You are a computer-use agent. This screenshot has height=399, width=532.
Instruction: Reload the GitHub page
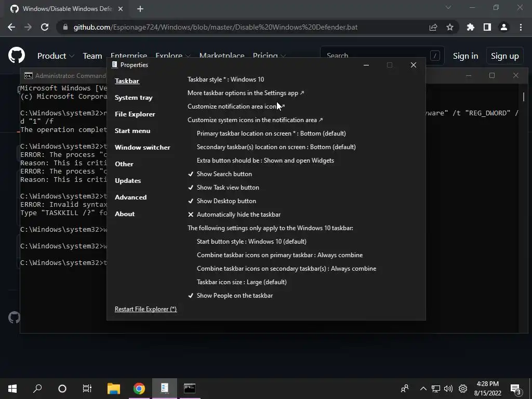[45, 27]
